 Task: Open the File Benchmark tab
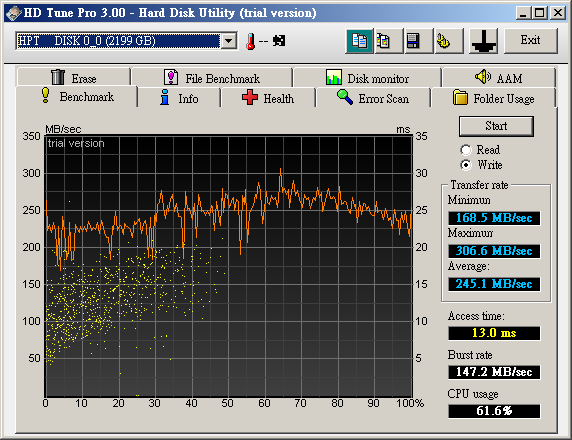212,78
